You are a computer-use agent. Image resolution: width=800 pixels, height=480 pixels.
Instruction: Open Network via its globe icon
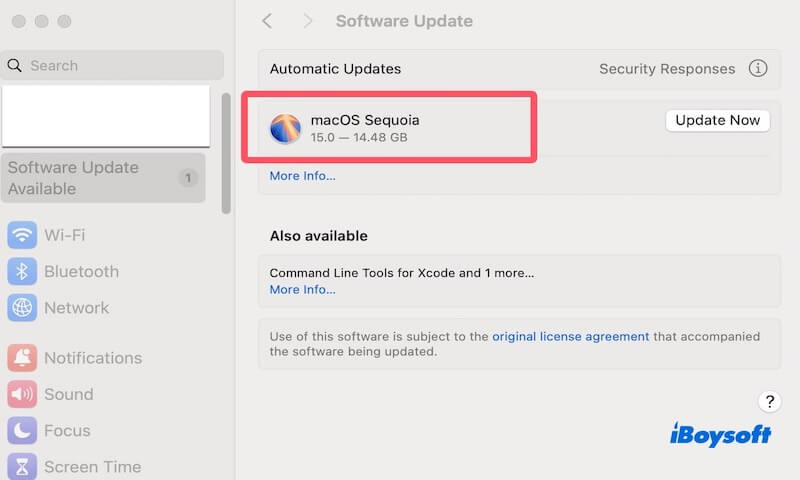pyautogui.click(x=22, y=308)
